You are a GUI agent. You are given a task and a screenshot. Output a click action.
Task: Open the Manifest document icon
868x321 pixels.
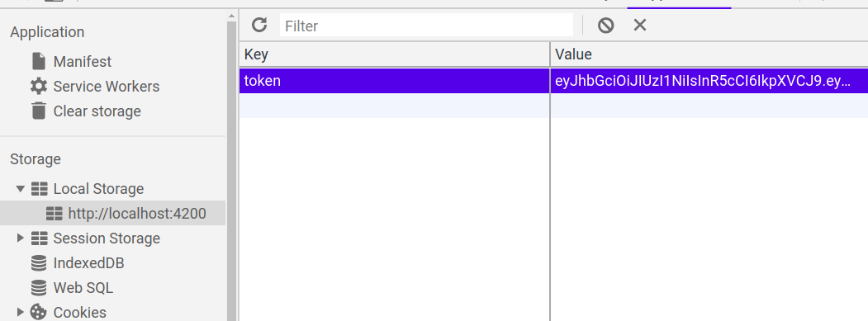coord(39,61)
